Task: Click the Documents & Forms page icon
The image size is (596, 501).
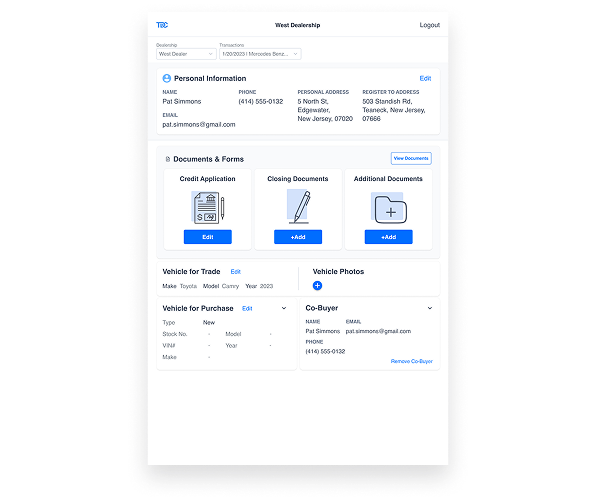Action: 168,159
